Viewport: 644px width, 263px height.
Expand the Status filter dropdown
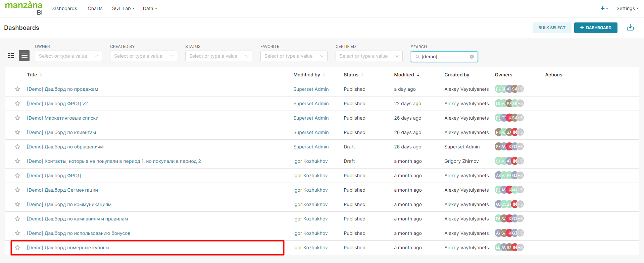(x=218, y=56)
